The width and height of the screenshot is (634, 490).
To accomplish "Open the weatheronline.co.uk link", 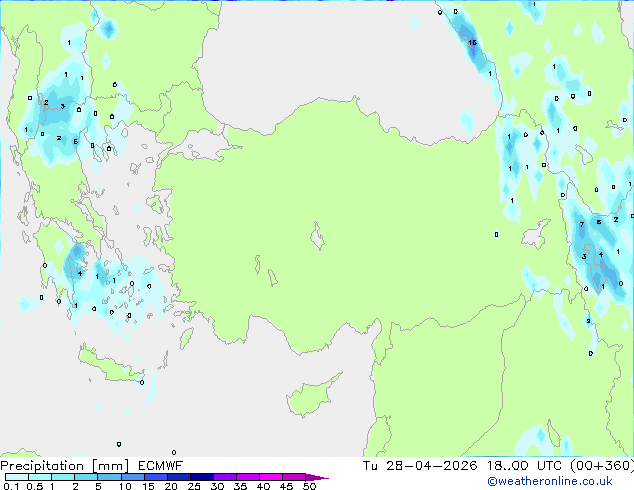I will (x=550, y=481).
